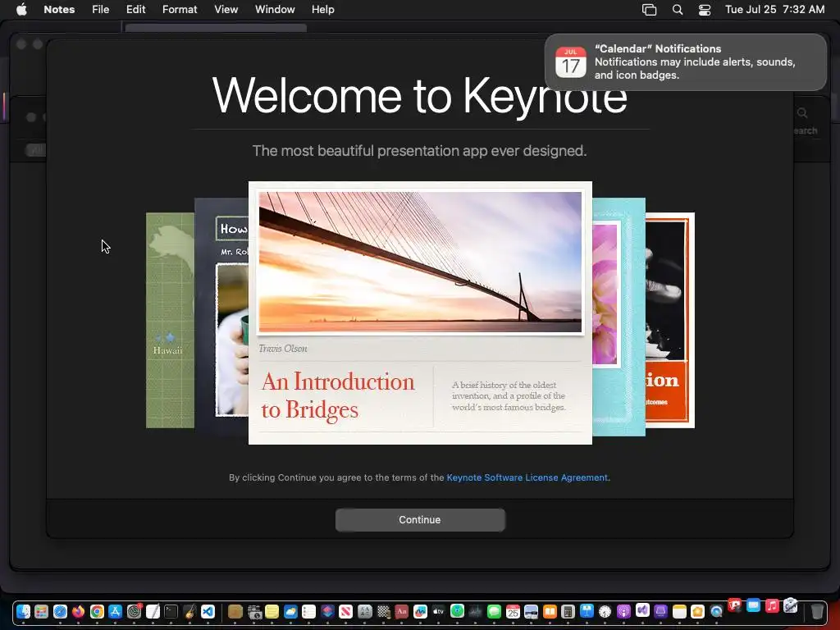Open the Apple menu
The image size is (840, 630).
(x=21, y=10)
